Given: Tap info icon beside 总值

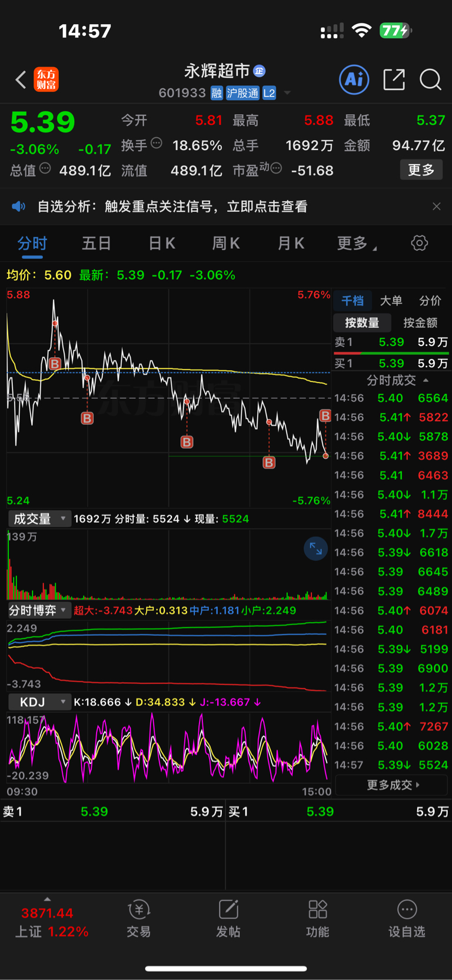Looking at the screenshot, I should [x=45, y=169].
